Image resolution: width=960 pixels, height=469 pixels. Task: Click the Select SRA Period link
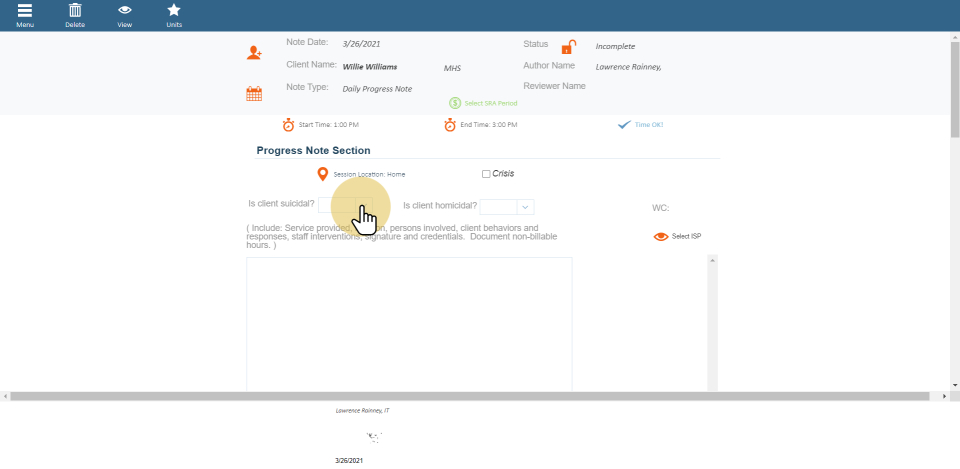pos(488,103)
